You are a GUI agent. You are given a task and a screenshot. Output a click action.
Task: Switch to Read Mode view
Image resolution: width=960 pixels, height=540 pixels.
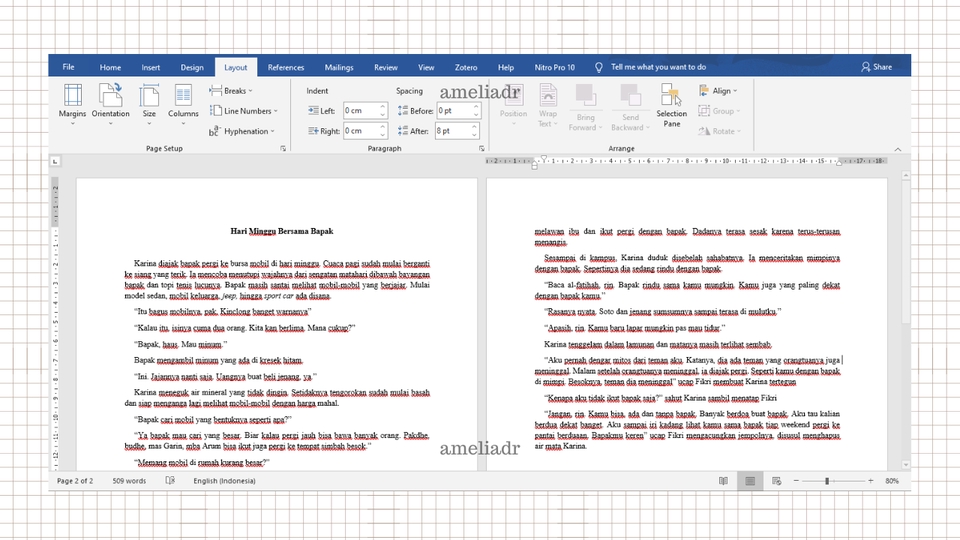[x=724, y=481]
